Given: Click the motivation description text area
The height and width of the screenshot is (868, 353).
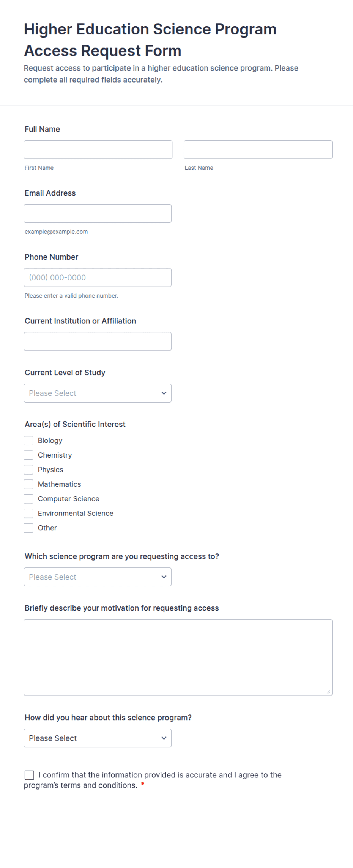Looking at the screenshot, I should pos(178,658).
